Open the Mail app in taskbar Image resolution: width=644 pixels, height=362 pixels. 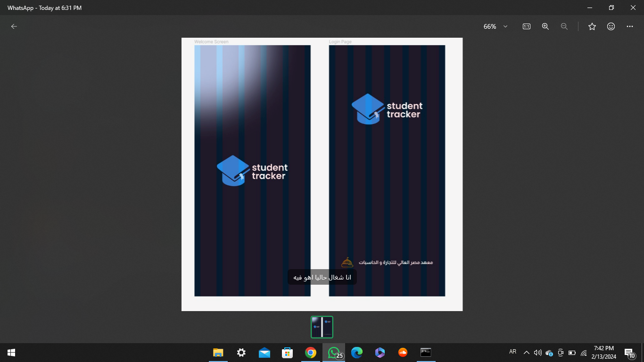[x=264, y=353]
